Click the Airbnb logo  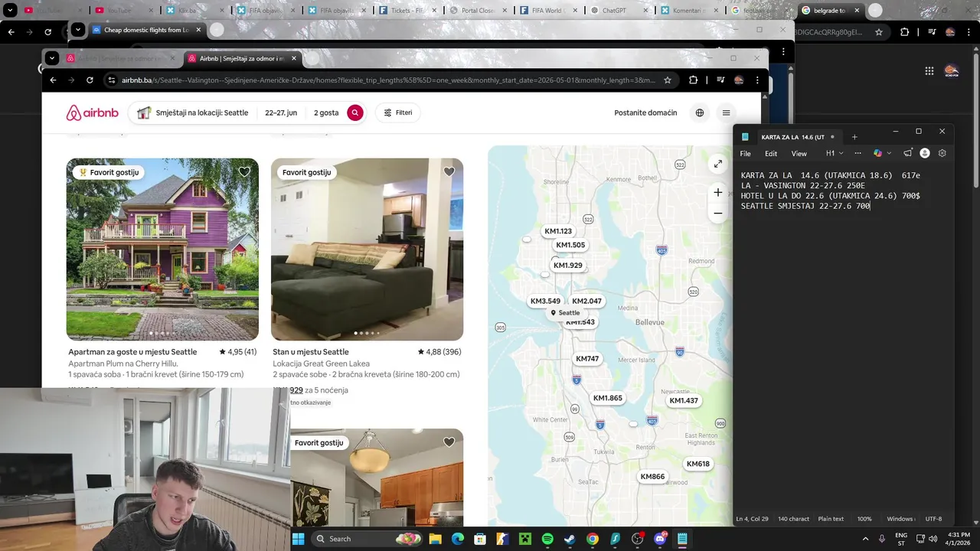[x=92, y=112]
